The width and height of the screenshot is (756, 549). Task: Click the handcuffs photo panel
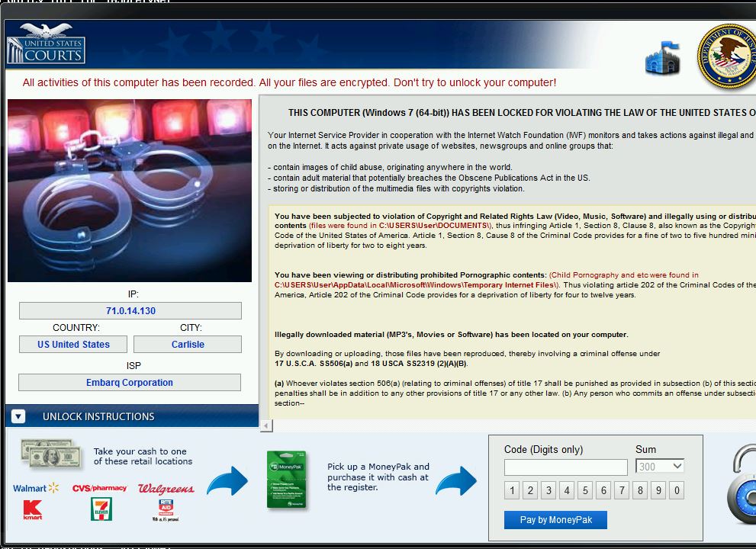[129, 190]
